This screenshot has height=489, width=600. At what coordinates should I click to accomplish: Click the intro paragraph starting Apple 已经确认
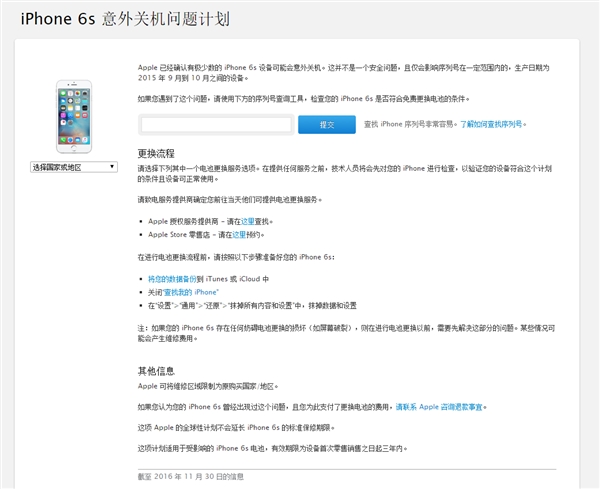[x=340, y=75]
